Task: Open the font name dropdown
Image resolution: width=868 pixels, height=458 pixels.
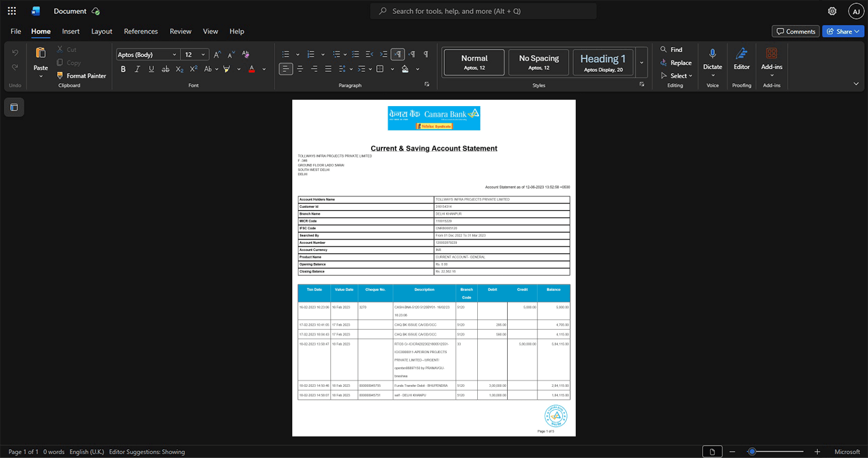Action: [175, 55]
